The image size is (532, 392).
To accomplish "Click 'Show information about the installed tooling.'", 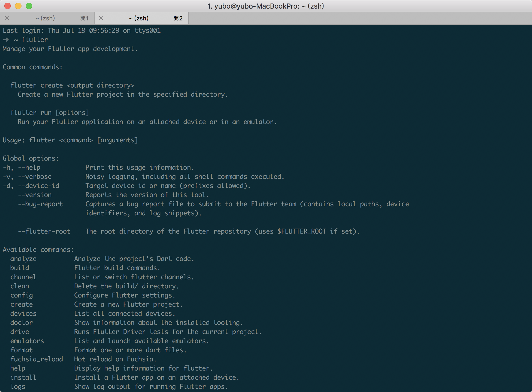I will (159, 323).
